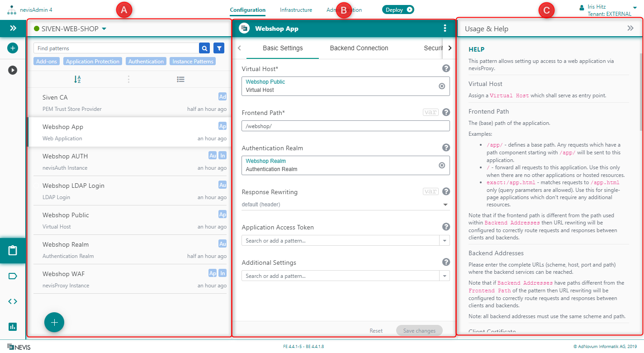This screenshot has height=353, width=644.
Task: Click Save changes button
Action: pos(419,330)
